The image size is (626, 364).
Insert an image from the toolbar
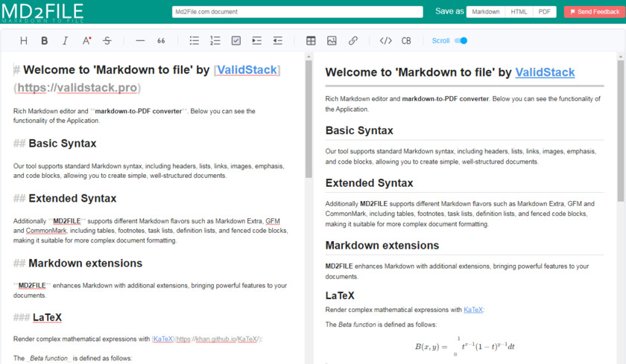coord(332,41)
